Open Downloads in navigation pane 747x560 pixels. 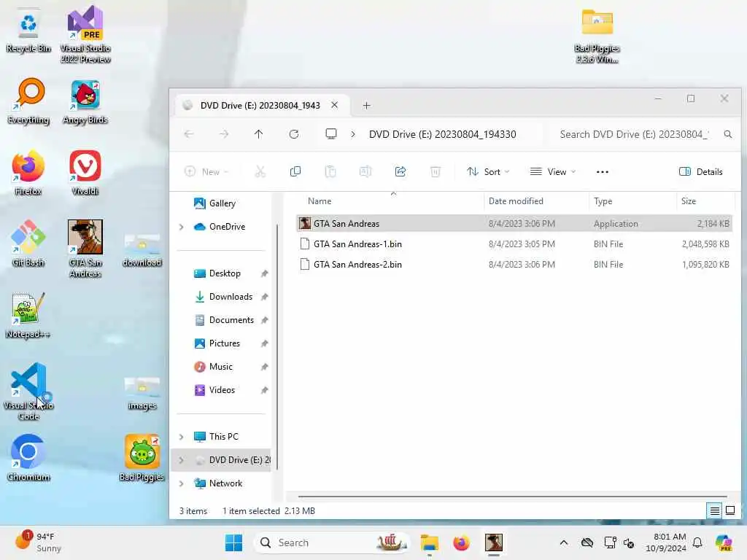231,297
